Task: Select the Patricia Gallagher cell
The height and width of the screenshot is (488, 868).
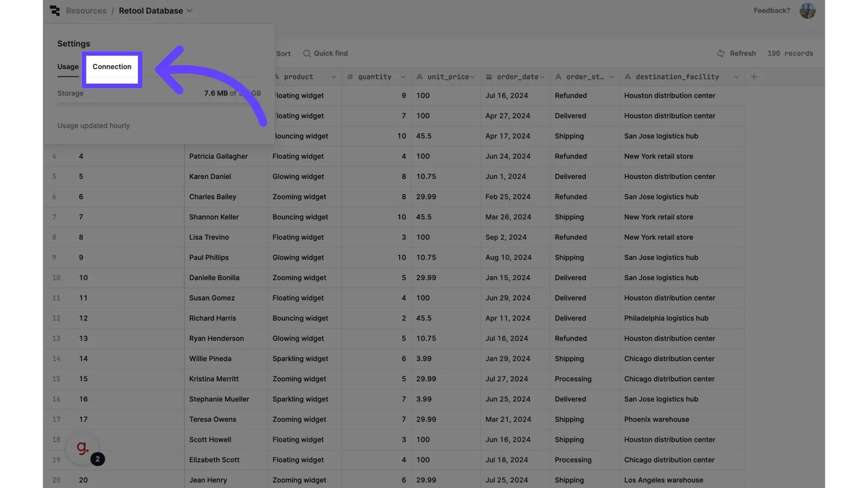Action: pyautogui.click(x=226, y=156)
